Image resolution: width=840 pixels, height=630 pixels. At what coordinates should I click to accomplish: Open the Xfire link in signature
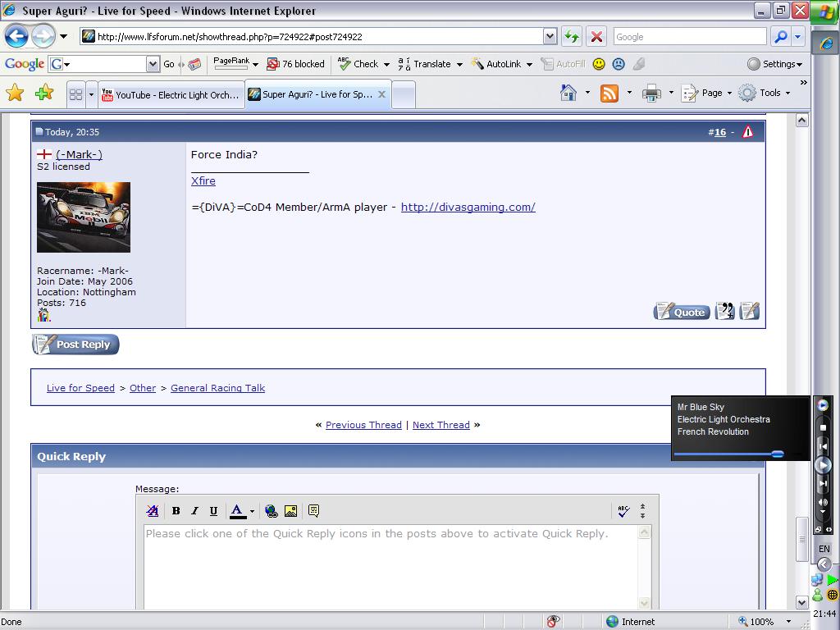click(x=203, y=180)
